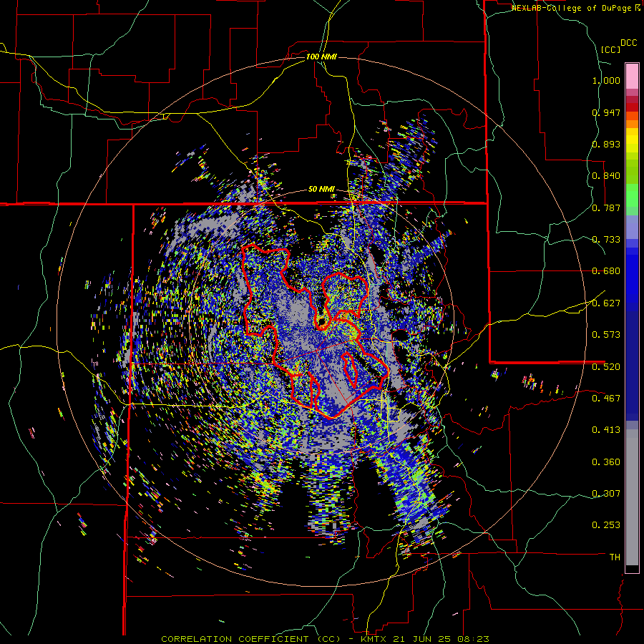Select the 0.947 legend value
Screen dimensions: 644x644
(606, 112)
